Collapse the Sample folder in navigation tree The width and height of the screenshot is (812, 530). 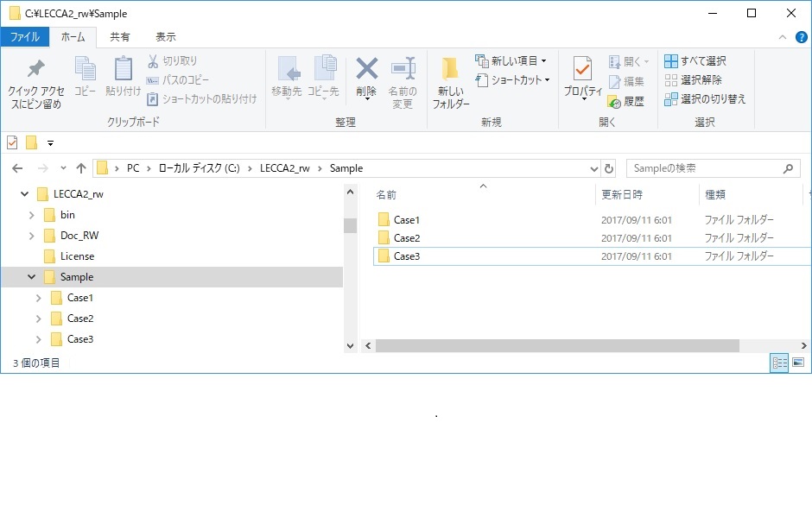(31, 277)
